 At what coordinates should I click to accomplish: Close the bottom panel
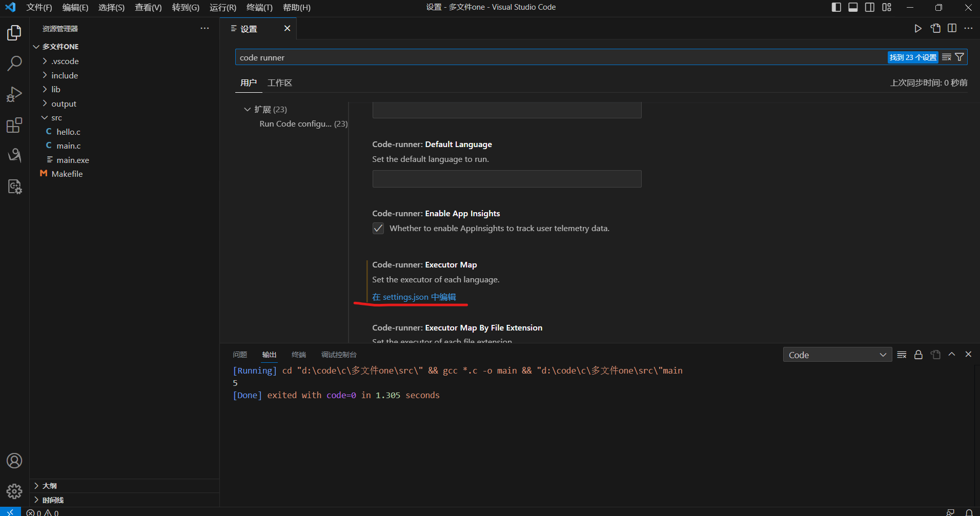(x=968, y=355)
